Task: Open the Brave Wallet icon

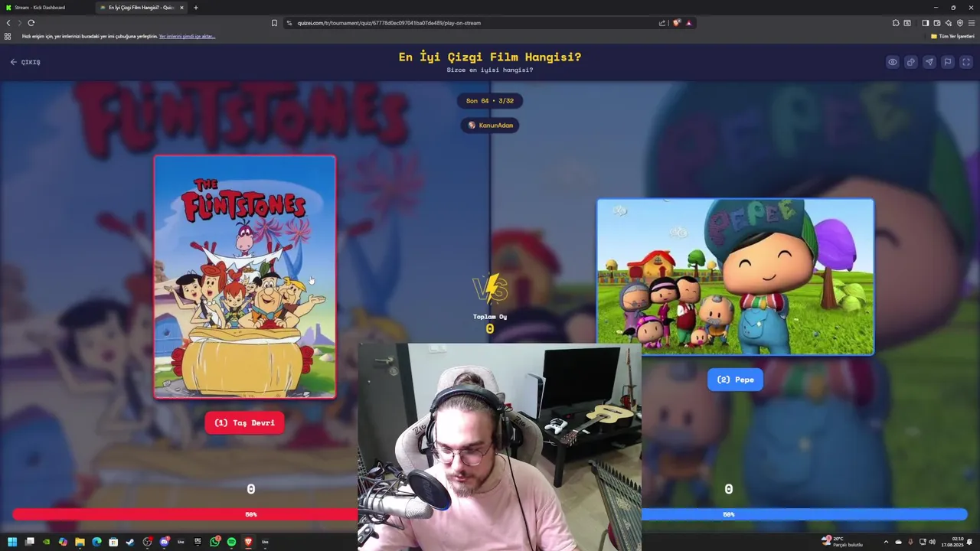Action: tap(936, 23)
